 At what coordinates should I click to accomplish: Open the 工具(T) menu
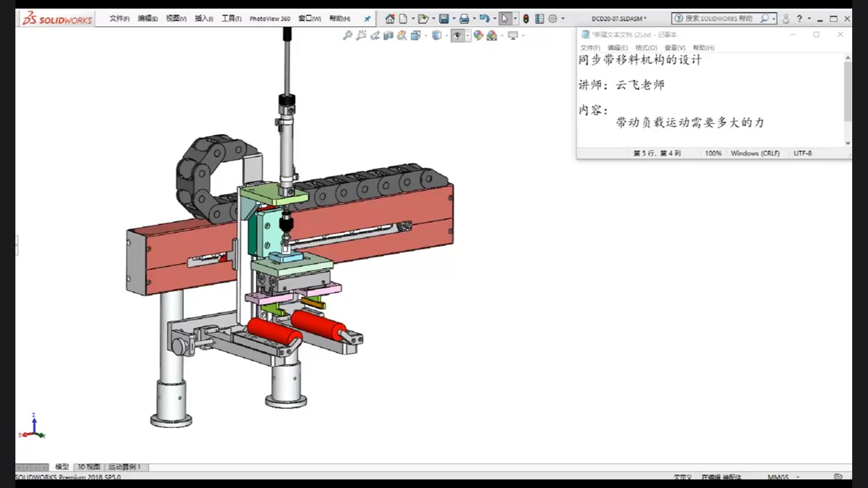231,19
